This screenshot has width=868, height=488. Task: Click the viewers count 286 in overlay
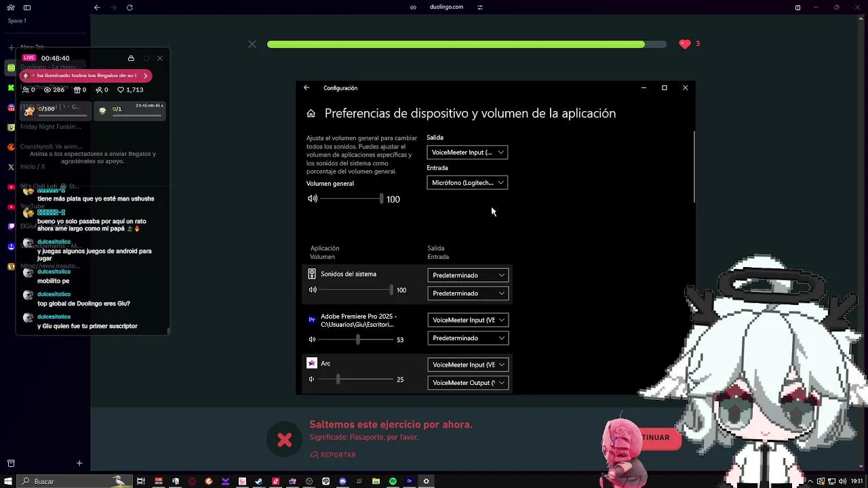coord(54,89)
